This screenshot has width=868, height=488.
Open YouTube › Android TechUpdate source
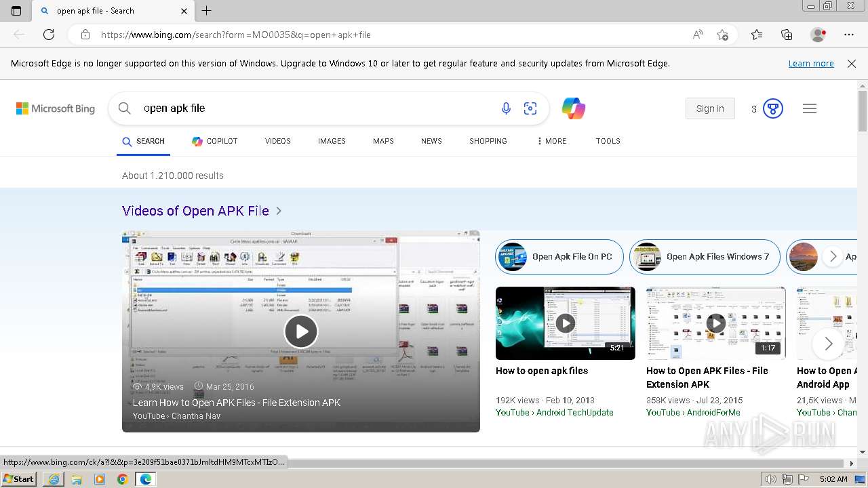pyautogui.click(x=555, y=412)
